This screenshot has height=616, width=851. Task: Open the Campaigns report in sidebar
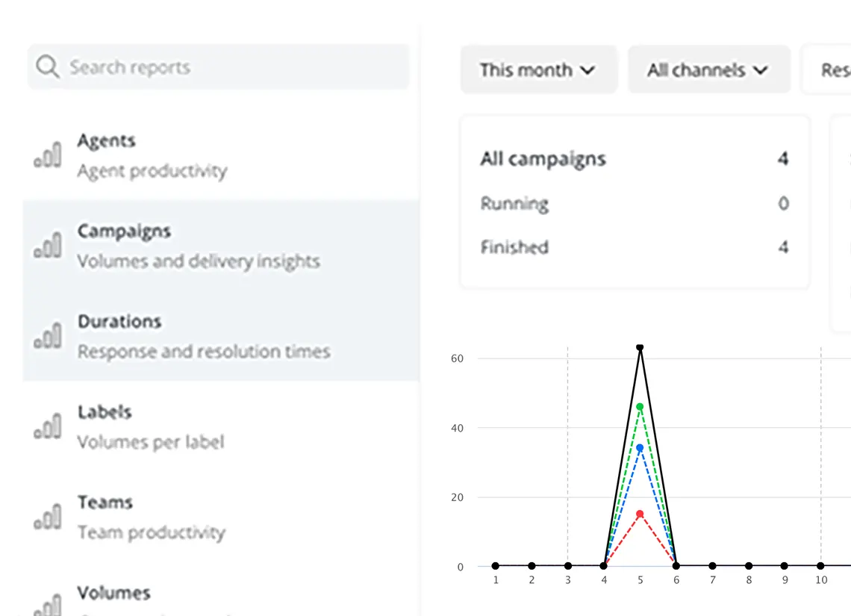(199, 246)
